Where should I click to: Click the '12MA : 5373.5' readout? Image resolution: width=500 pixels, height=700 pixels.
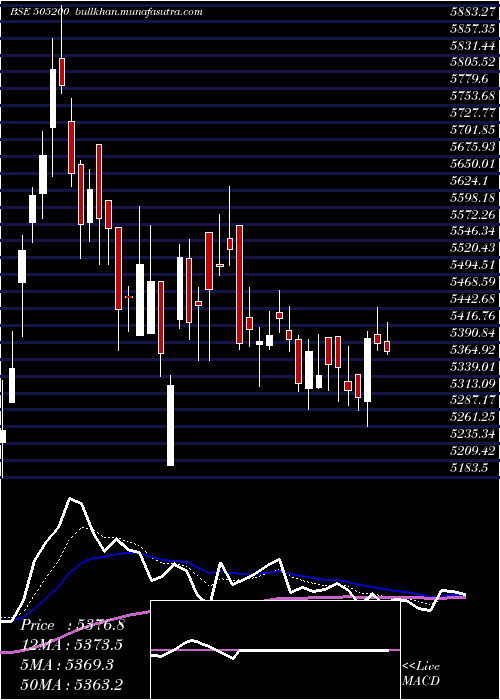point(72,645)
